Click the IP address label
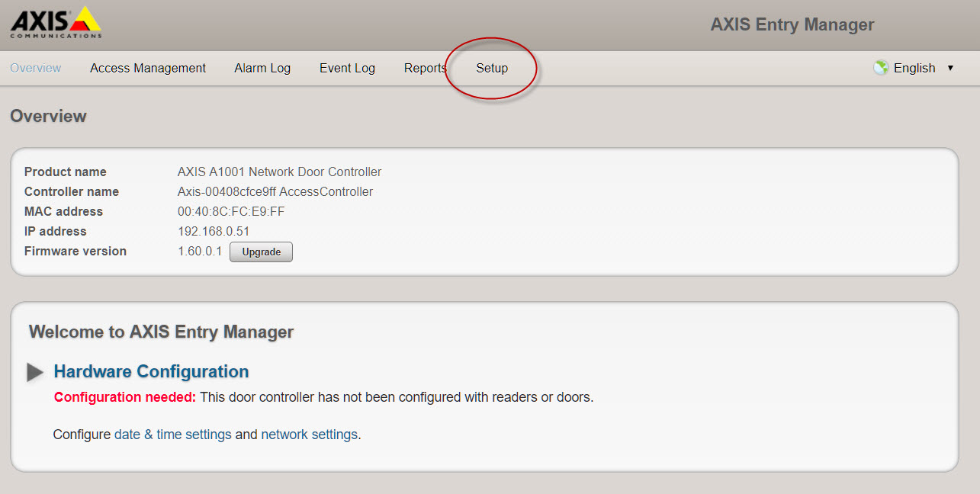The image size is (980, 494). 56,232
